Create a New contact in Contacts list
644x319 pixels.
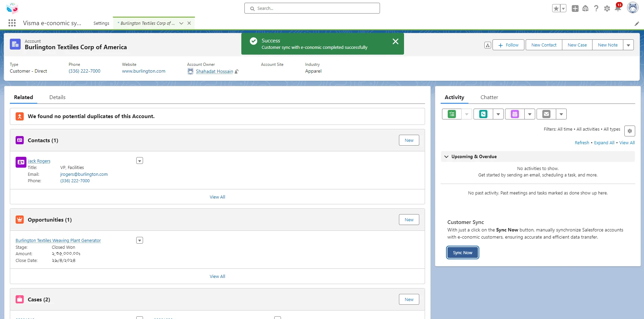(x=409, y=140)
